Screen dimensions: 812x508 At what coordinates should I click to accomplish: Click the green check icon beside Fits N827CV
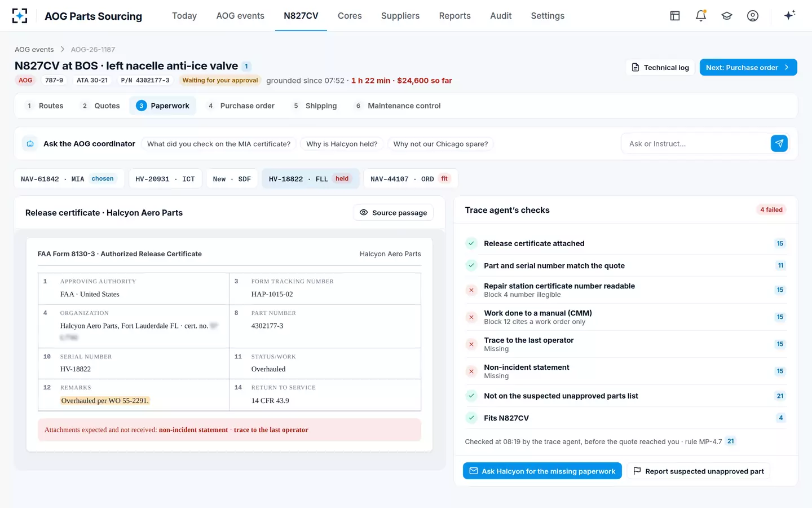(471, 418)
